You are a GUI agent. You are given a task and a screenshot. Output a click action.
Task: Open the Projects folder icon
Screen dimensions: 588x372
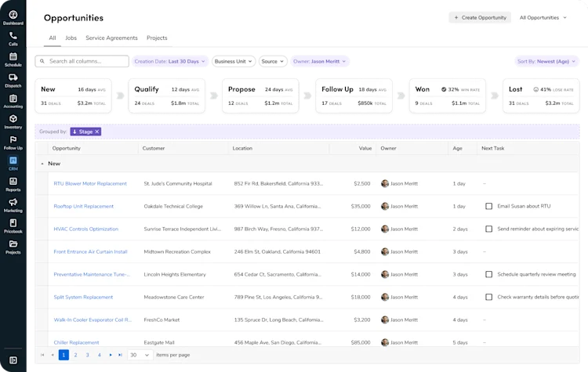click(x=13, y=244)
